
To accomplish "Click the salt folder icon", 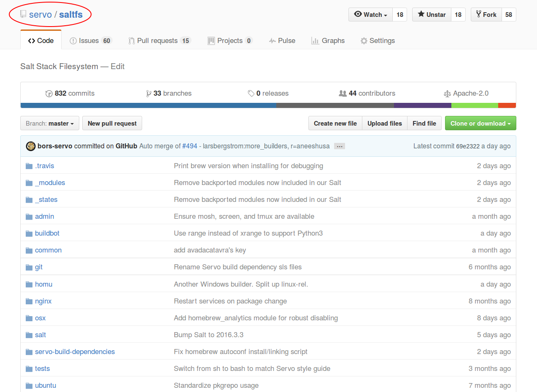I will [x=29, y=335].
